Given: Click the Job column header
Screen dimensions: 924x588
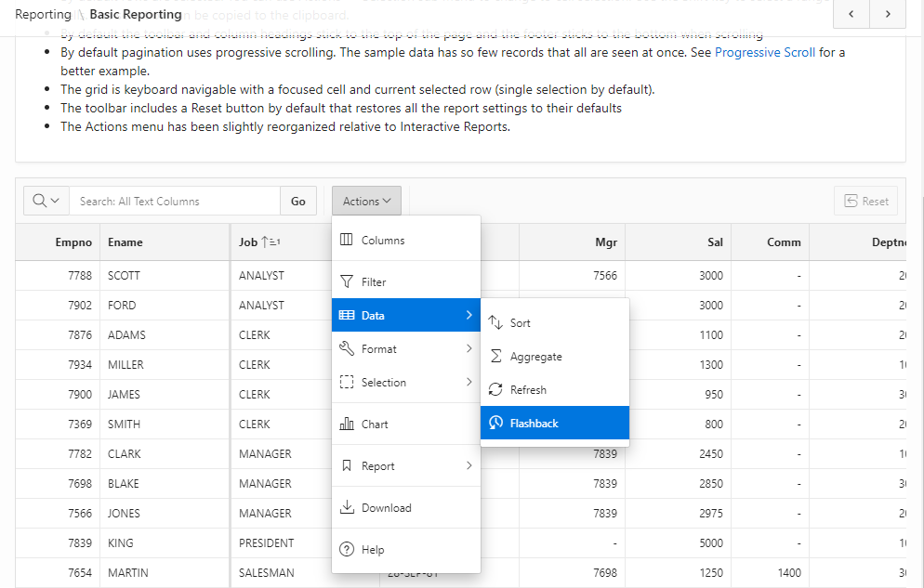Looking at the screenshot, I should point(248,242).
